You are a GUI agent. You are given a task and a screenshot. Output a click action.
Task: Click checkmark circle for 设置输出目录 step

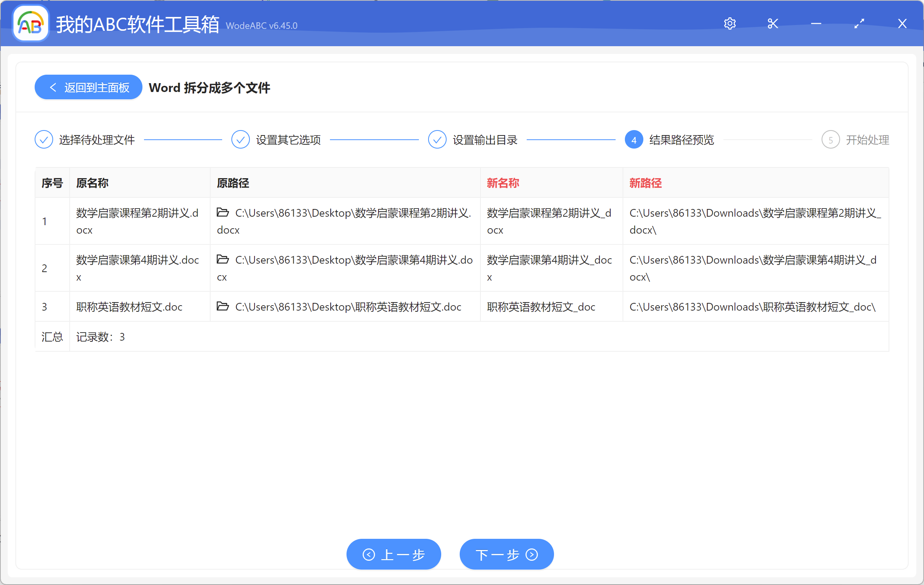coord(437,139)
